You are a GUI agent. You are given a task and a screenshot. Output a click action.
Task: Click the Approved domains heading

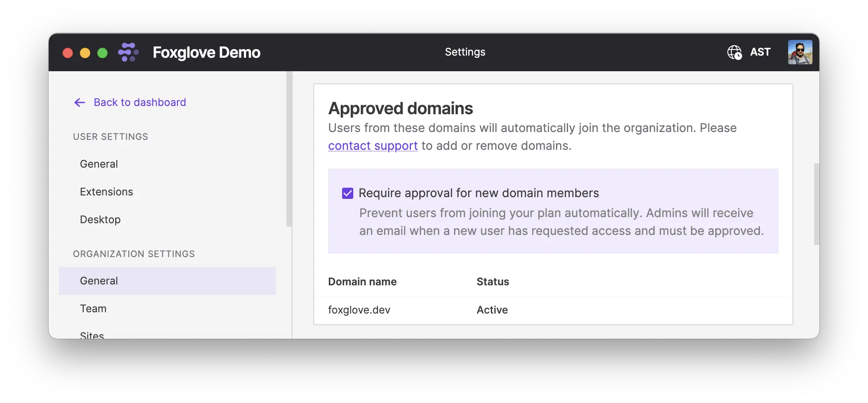coord(401,109)
